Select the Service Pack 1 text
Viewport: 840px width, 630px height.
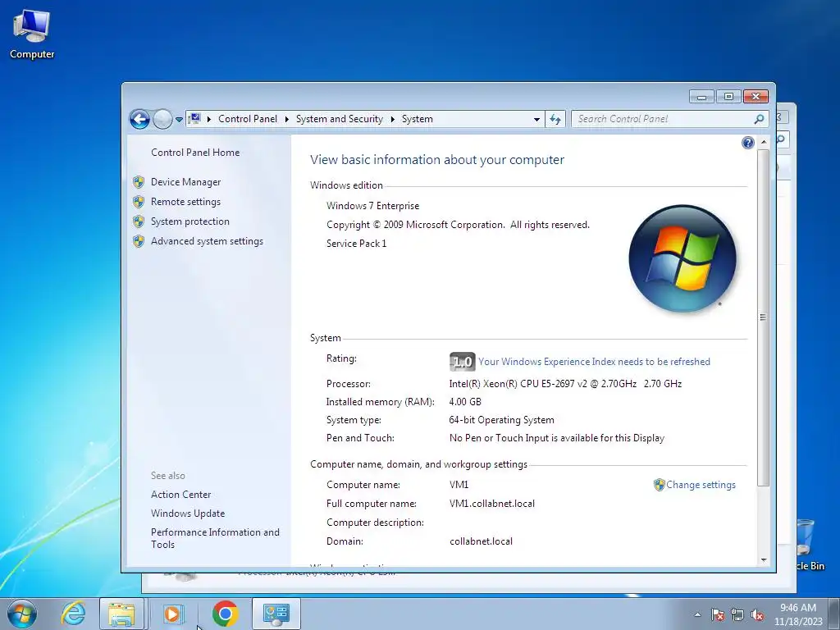point(356,244)
